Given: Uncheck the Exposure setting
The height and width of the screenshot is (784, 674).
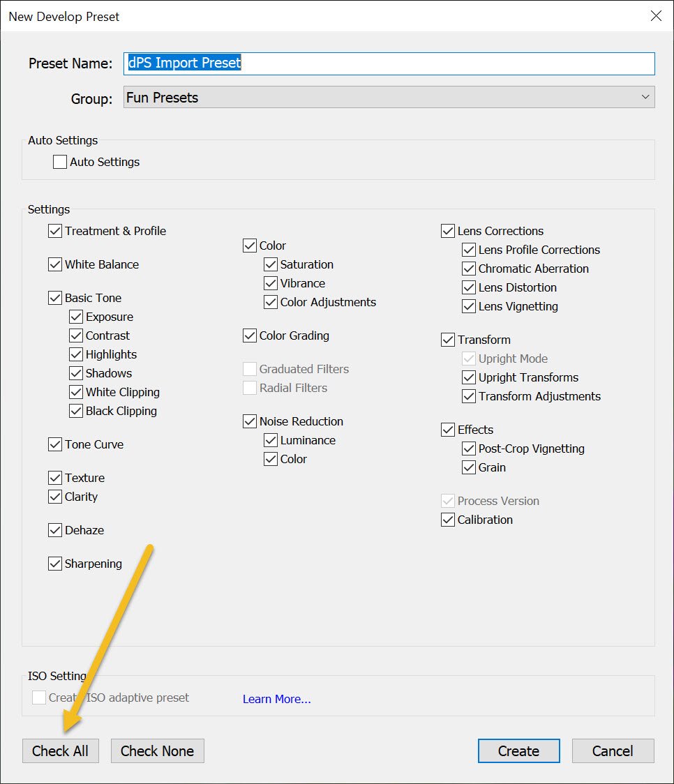Looking at the screenshot, I should [77, 317].
